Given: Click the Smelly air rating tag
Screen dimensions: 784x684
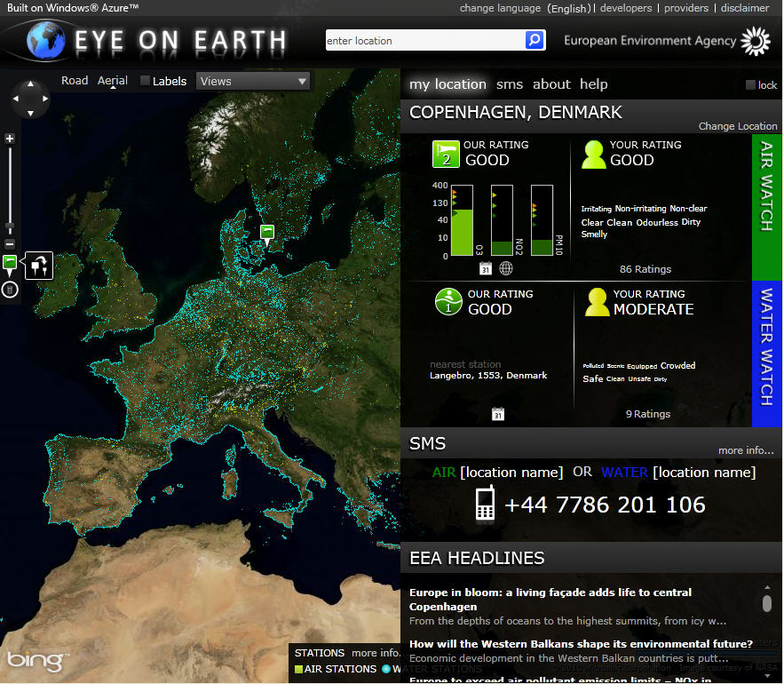Looking at the screenshot, I should pyautogui.click(x=594, y=235).
